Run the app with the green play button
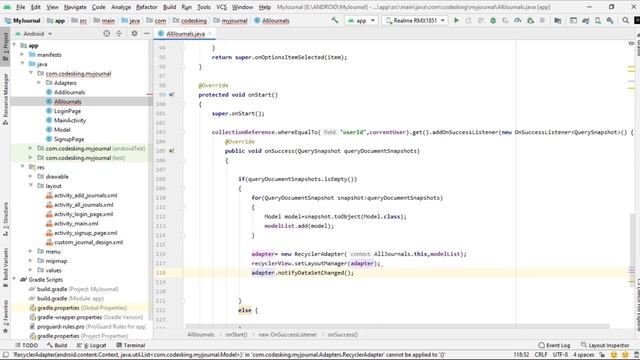640x360 pixels. [x=456, y=20]
